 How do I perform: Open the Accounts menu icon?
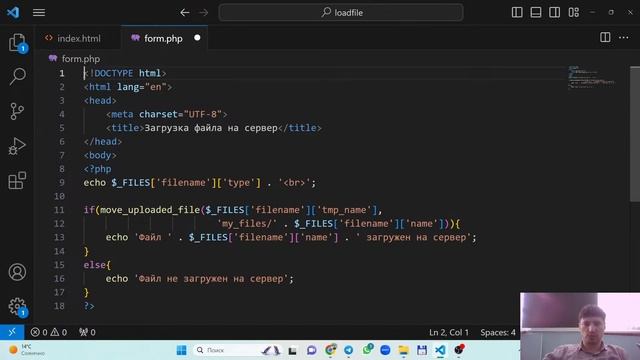pos(17,272)
